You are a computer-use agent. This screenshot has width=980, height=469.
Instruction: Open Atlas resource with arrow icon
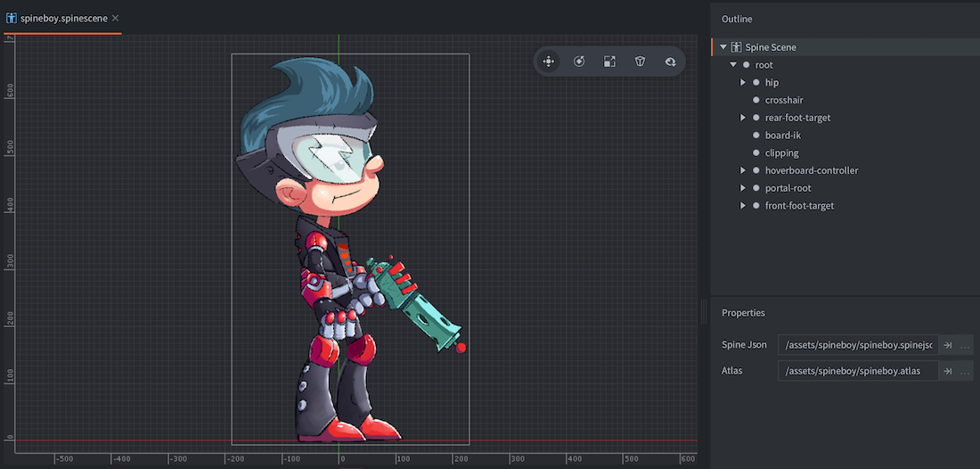click(948, 371)
